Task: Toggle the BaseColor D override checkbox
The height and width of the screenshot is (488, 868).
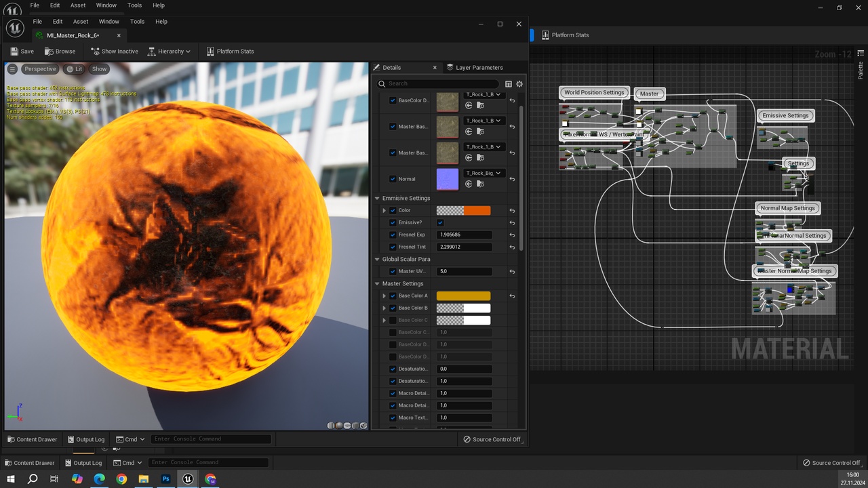Action: point(393,100)
